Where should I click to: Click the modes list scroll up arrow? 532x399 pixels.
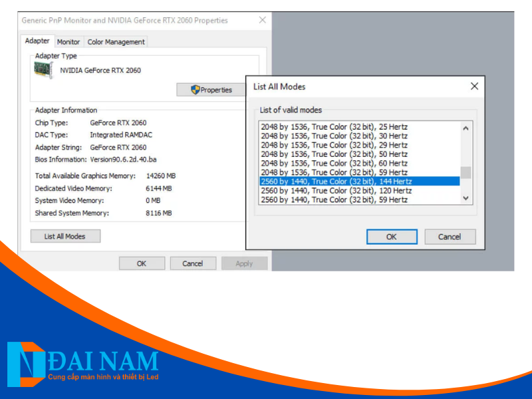click(x=466, y=128)
